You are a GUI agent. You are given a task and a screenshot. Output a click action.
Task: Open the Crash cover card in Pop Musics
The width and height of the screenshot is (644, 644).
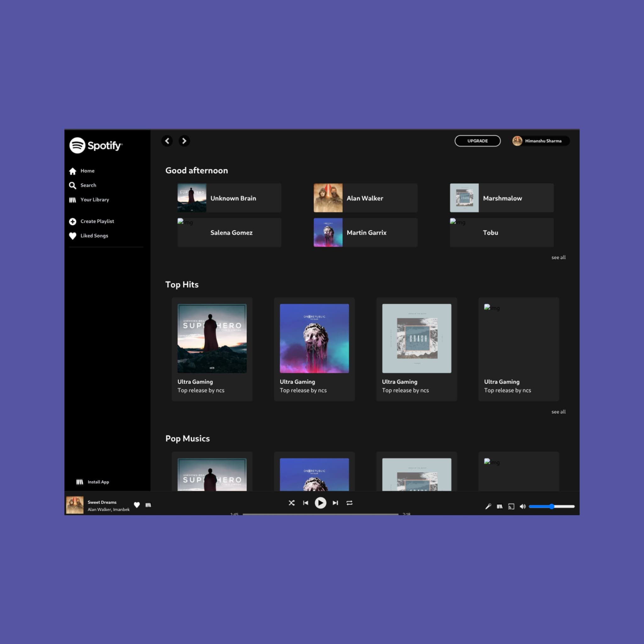[x=417, y=472]
